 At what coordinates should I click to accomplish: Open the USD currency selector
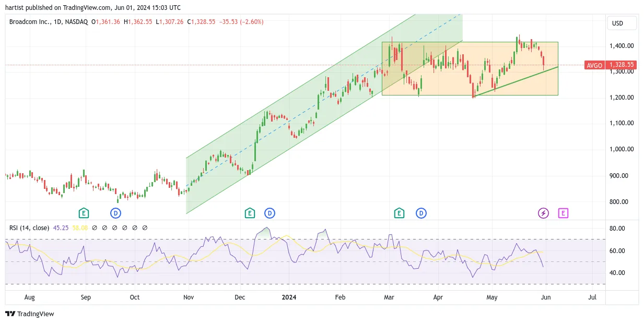[x=622, y=23]
